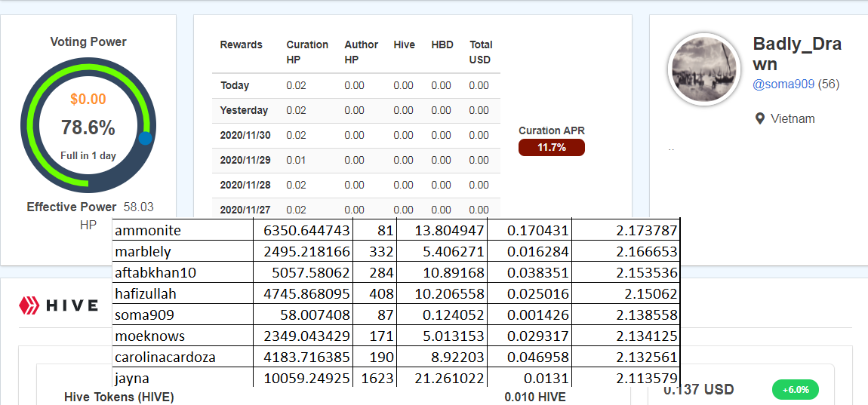868x405 pixels.
Task: Open the Badly_Drawn profile avatar
Action: coord(703,70)
